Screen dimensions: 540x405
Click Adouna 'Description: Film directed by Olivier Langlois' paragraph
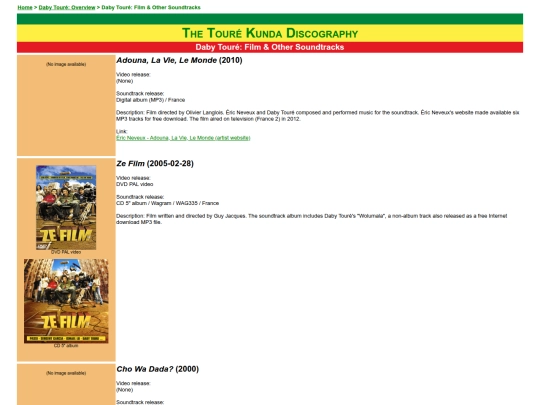coord(318,116)
